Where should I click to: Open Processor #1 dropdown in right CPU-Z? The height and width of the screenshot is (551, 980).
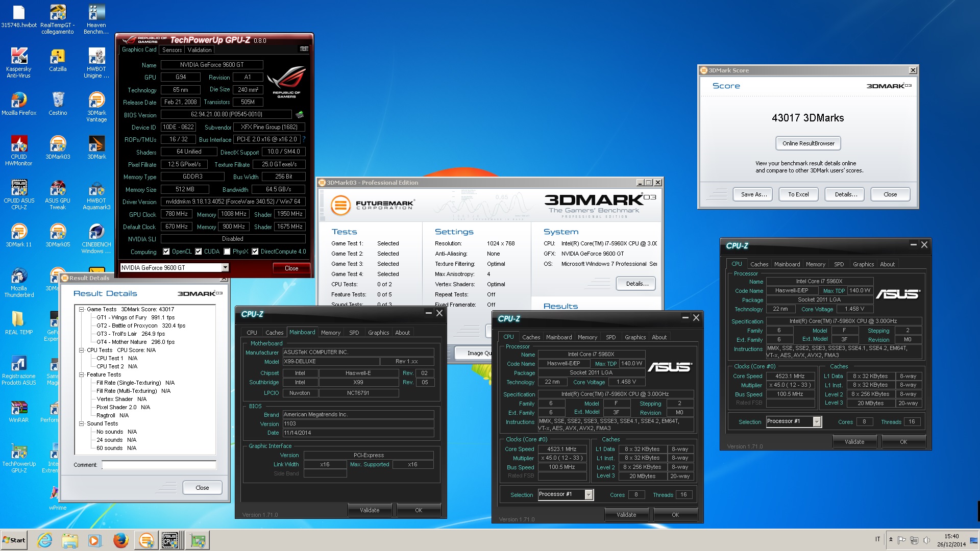[x=817, y=421]
